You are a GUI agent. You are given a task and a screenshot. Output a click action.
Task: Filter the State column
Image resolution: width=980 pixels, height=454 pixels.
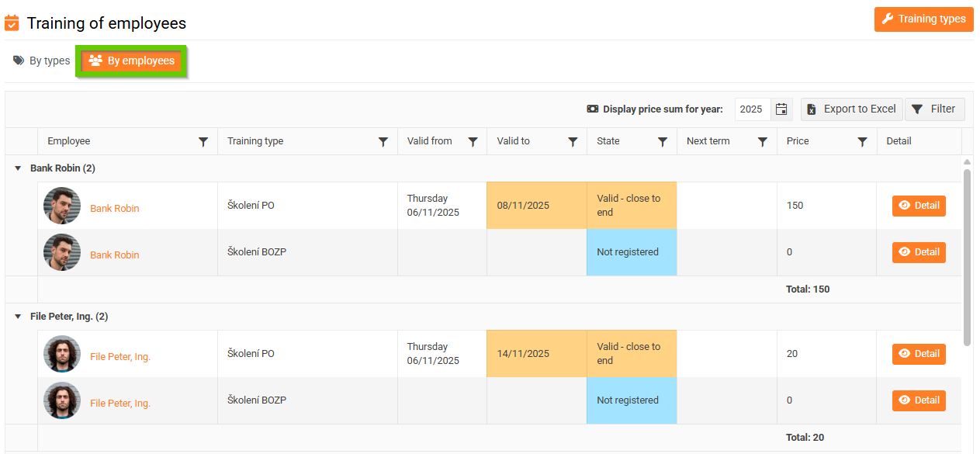pos(663,142)
